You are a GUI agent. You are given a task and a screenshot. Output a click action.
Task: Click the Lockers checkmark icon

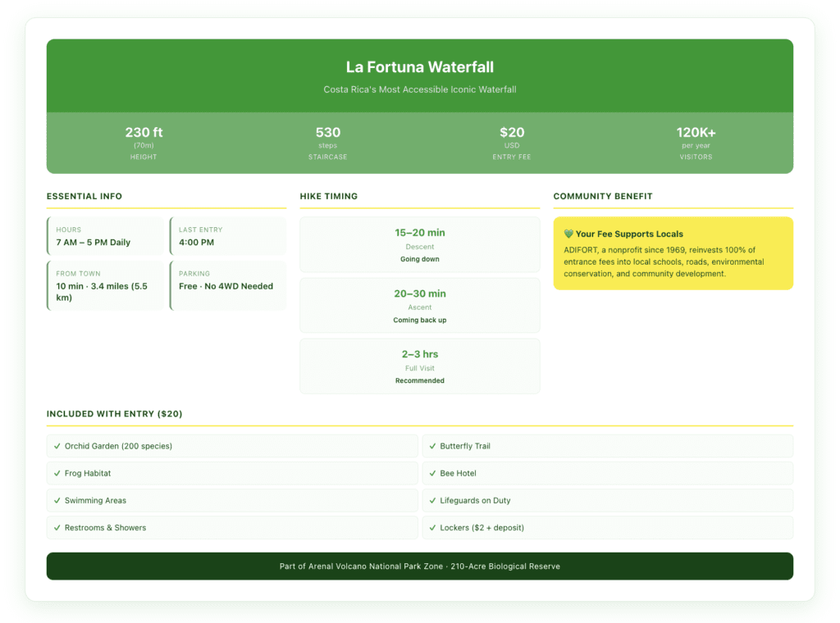tap(432, 528)
